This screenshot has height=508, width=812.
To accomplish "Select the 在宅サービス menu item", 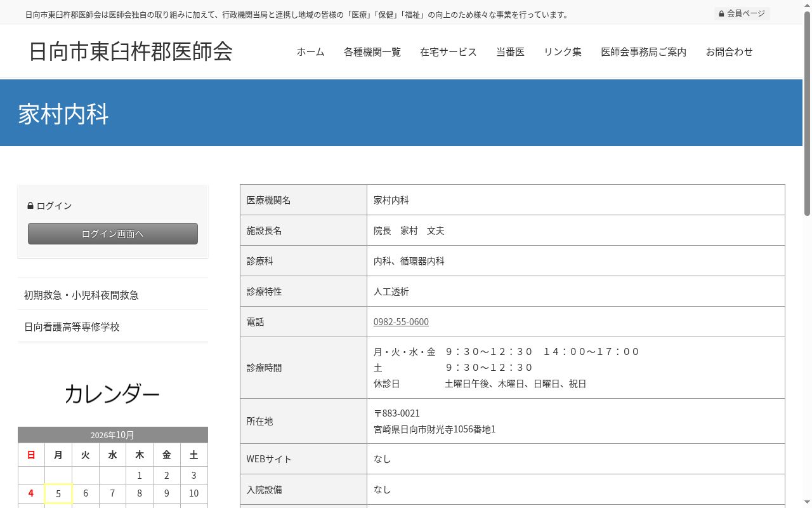I will (449, 52).
